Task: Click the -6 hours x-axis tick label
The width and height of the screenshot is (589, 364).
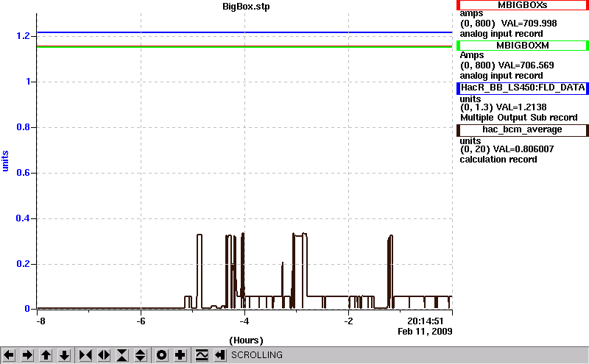Action: click(141, 321)
